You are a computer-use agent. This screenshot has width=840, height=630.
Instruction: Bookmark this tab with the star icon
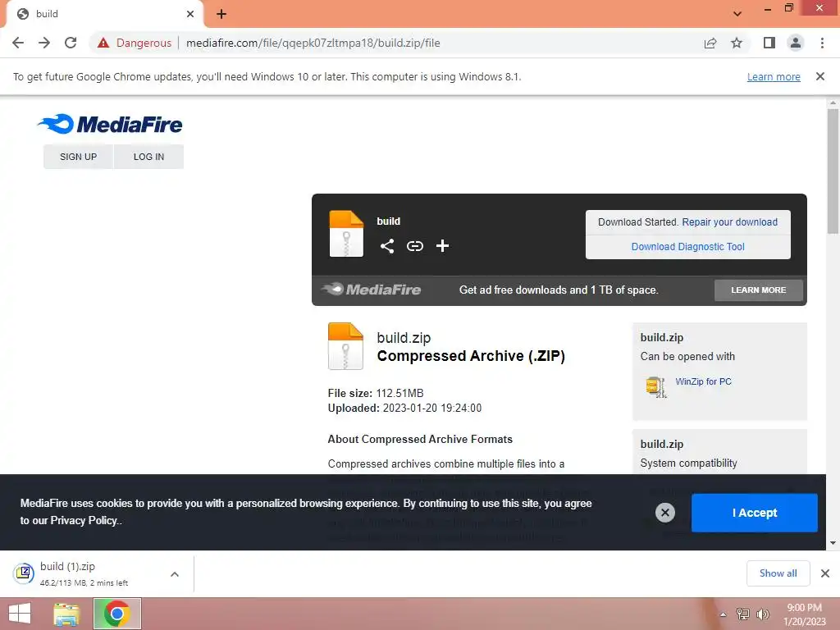click(x=737, y=43)
